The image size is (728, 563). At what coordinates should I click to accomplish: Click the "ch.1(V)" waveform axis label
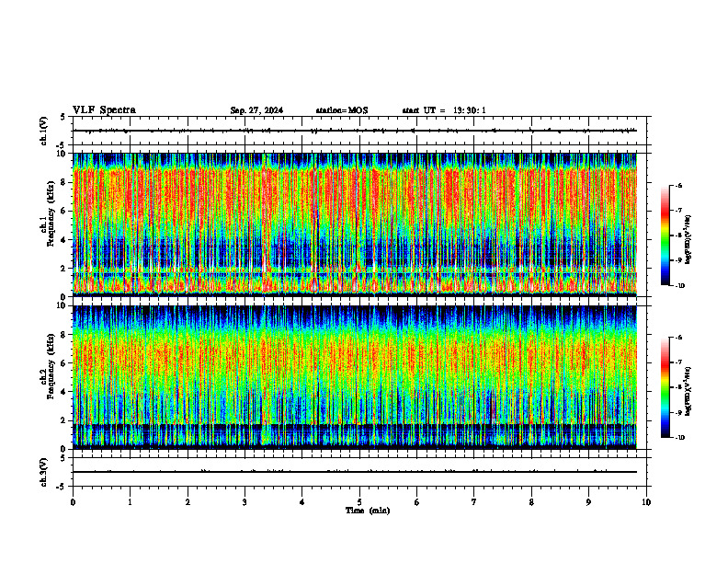click(44, 131)
